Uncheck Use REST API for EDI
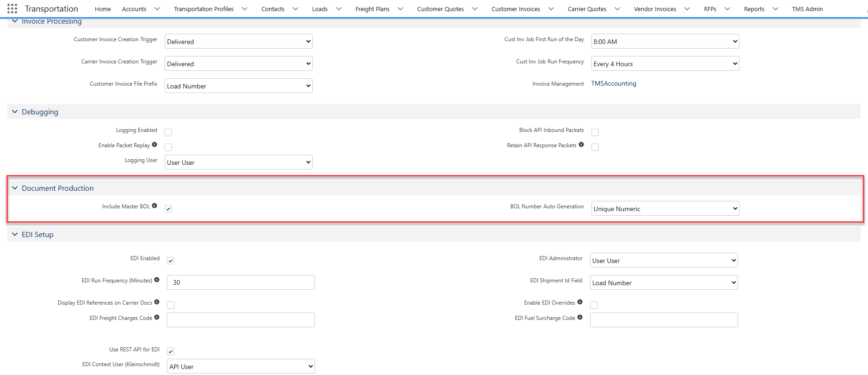Viewport: 868px width, 375px height. [171, 351]
